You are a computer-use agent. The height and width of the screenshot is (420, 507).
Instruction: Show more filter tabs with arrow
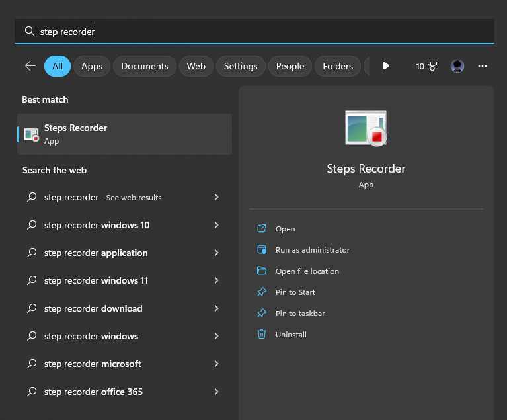tap(386, 66)
